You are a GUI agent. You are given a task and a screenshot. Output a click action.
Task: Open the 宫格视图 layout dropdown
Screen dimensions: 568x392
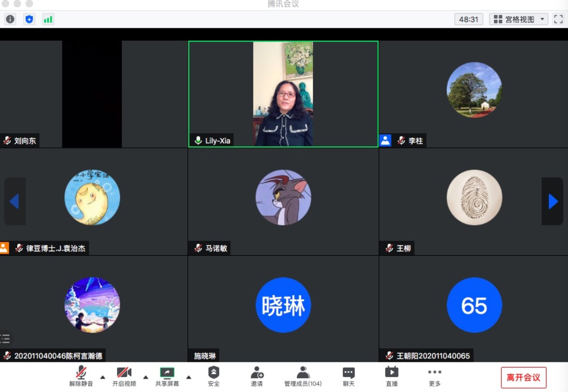click(x=518, y=19)
